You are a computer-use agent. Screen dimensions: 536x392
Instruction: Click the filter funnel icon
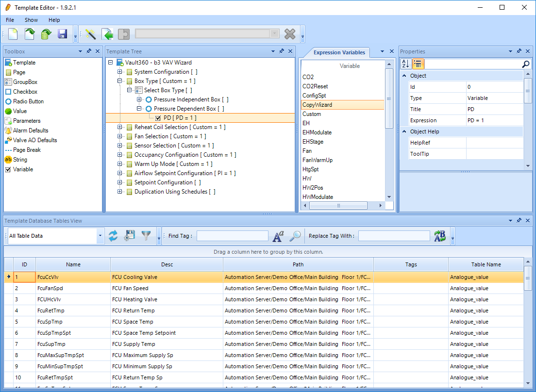pyautogui.click(x=146, y=236)
